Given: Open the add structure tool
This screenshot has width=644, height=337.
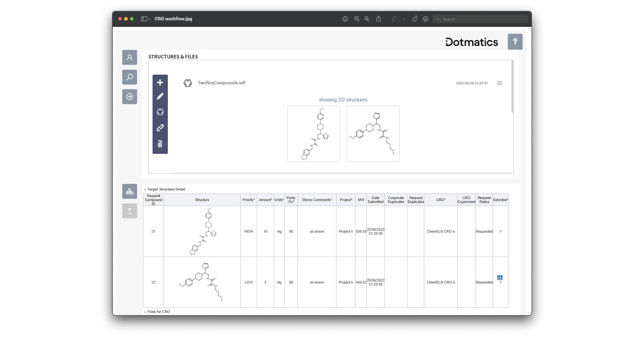Looking at the screenshot, I should click(160, 82).
